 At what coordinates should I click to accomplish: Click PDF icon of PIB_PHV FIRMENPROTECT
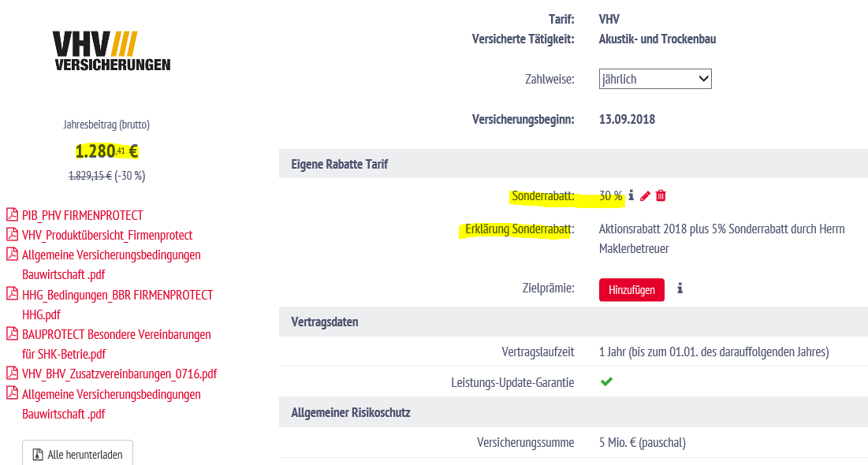click(12, 215)
